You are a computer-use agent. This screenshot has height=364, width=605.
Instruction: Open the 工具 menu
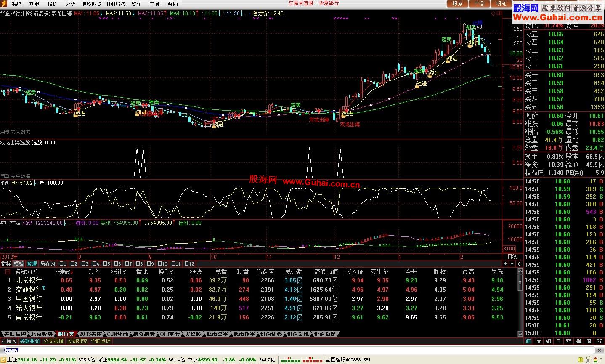tap(154, 4)
